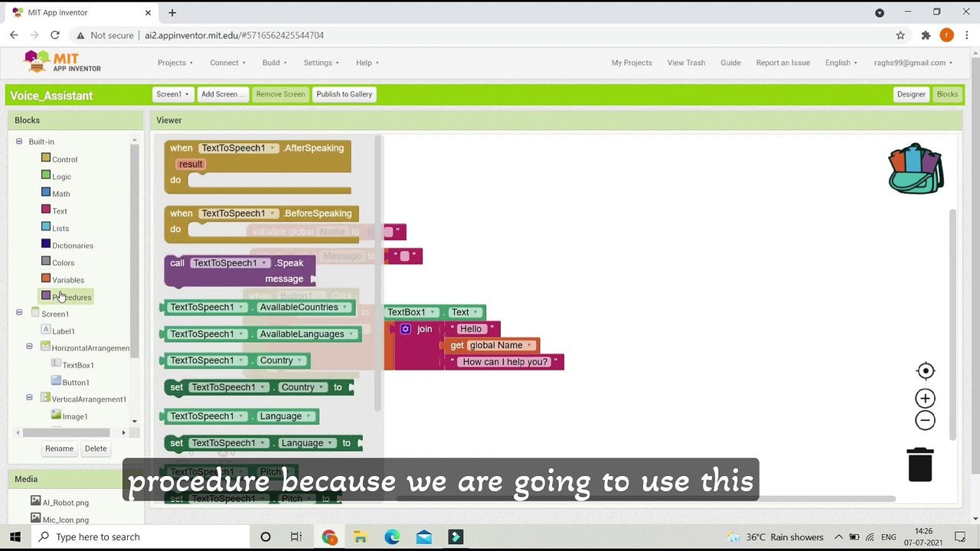980x551 pixels.
Task: Open the Build menu
Action: (274, 63)
